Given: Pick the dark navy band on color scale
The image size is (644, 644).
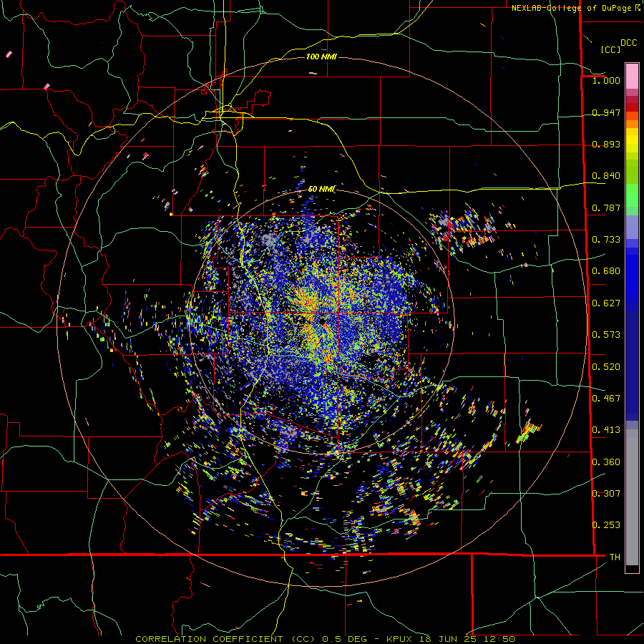Looking at the screenshot, I should tap(632, 366).
